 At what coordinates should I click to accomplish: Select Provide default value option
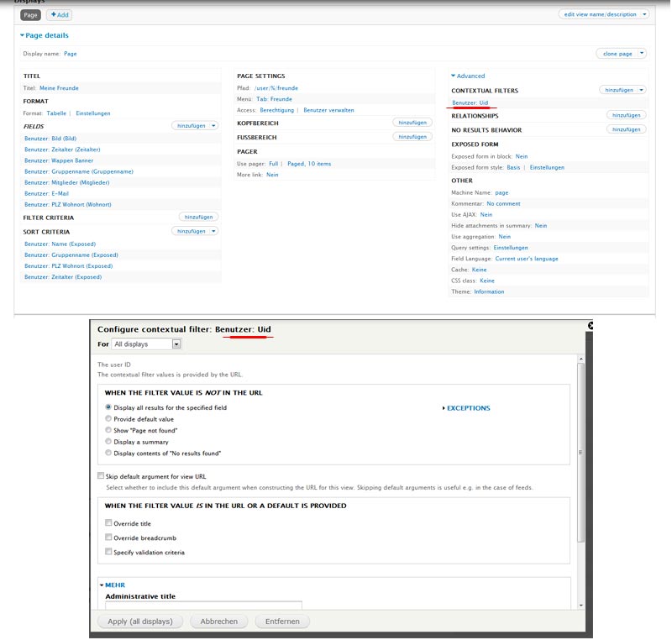click(x=108, y=418)
